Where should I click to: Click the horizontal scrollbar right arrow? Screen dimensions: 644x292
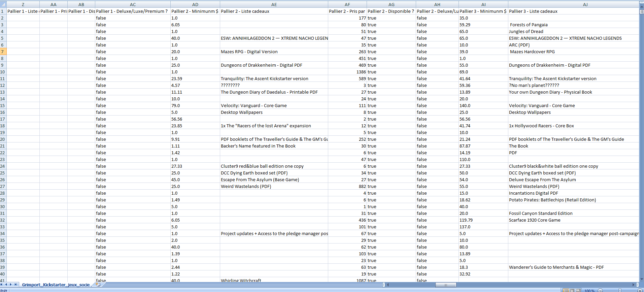[x=633, y=285]
